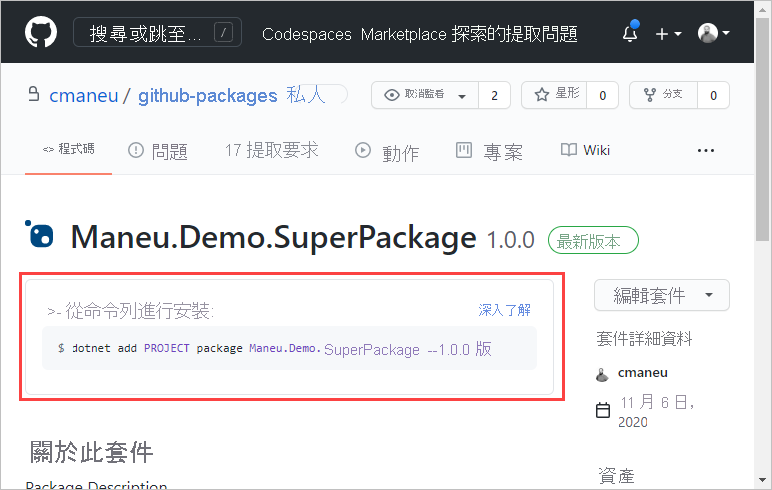Click the 套件詳細資料 heading

pyautogui.click(x=644, y=339)
